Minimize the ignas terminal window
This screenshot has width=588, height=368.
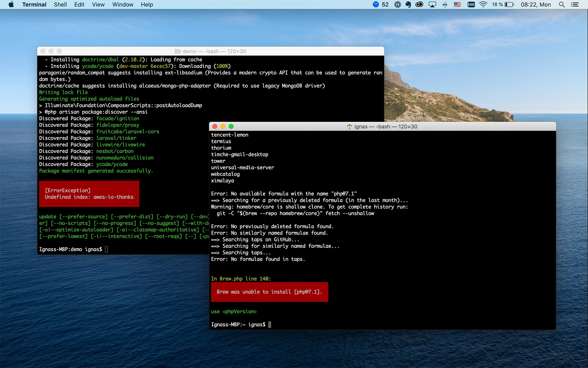click(x=223, y=126)
